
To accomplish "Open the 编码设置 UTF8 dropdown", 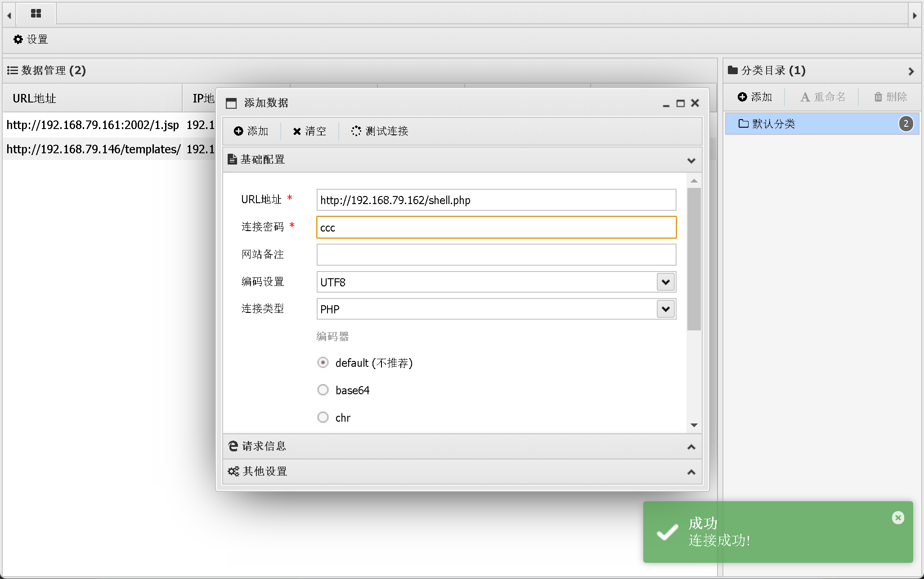I will click(666, 282).
